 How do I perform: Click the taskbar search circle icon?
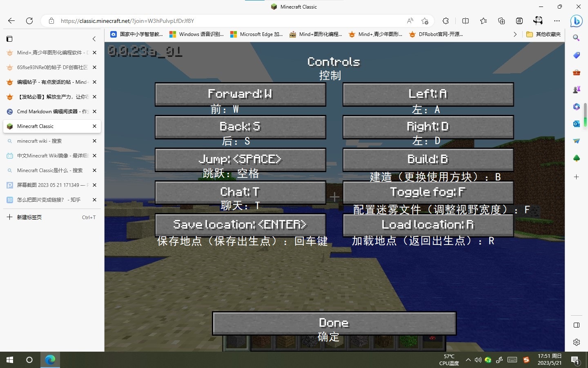pos(29,360)
